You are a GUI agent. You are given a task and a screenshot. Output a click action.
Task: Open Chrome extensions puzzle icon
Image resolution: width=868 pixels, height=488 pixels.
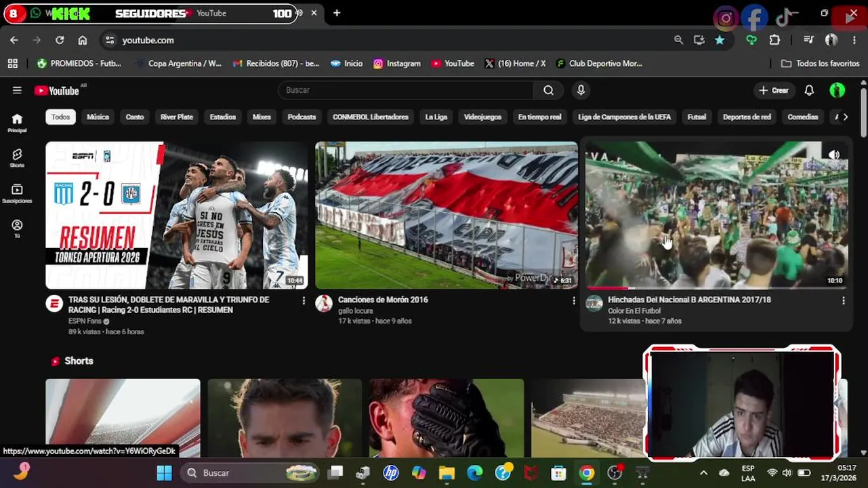click(x=774, y=40)
